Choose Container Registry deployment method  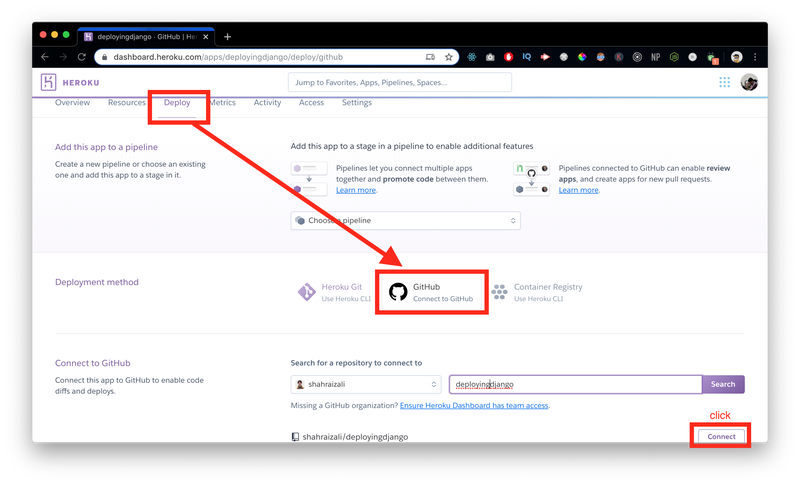coord(537,292)
